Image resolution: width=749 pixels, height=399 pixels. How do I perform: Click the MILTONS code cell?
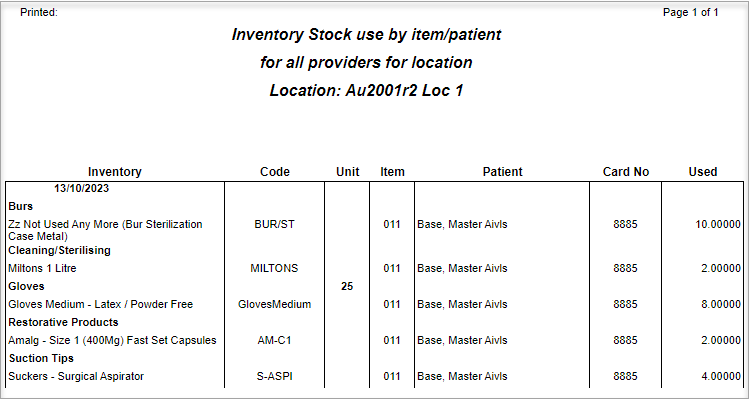click(274, 269)
